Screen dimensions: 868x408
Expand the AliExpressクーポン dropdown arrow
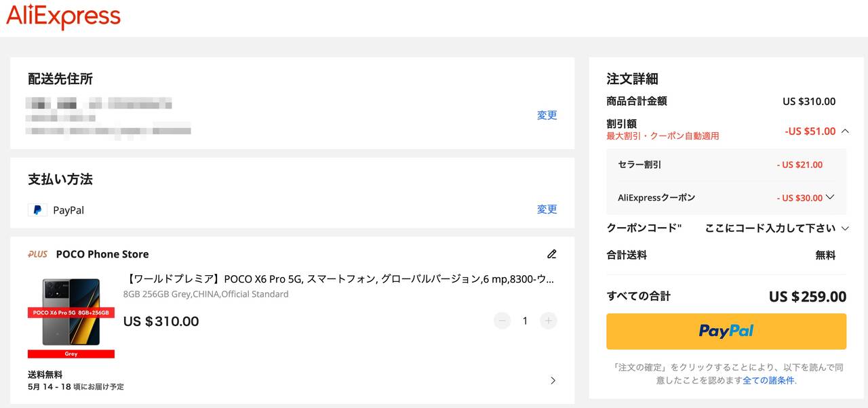coord(830,198)
